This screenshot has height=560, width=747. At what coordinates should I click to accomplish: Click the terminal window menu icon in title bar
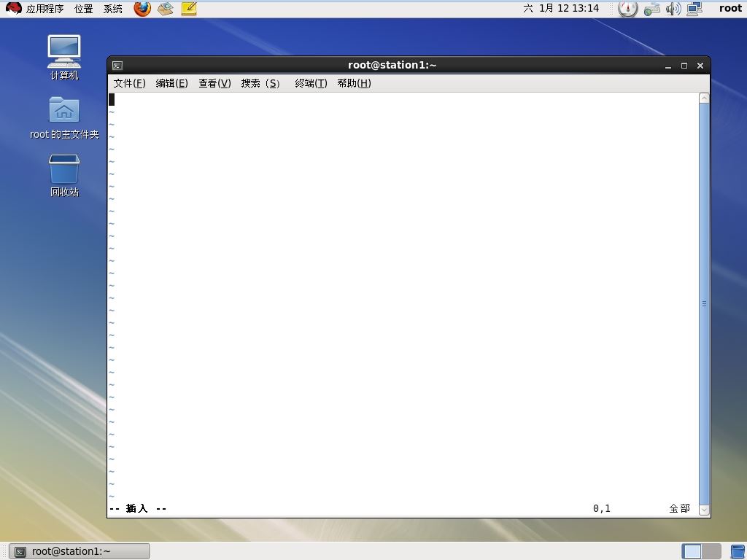pyautogui.click(x=117, y=66)
